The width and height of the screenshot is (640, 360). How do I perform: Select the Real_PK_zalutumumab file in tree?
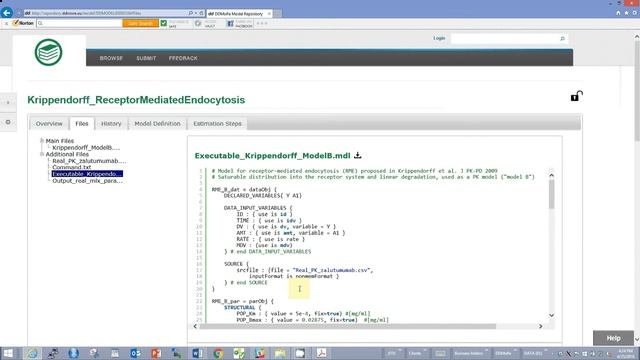point(89,161)
